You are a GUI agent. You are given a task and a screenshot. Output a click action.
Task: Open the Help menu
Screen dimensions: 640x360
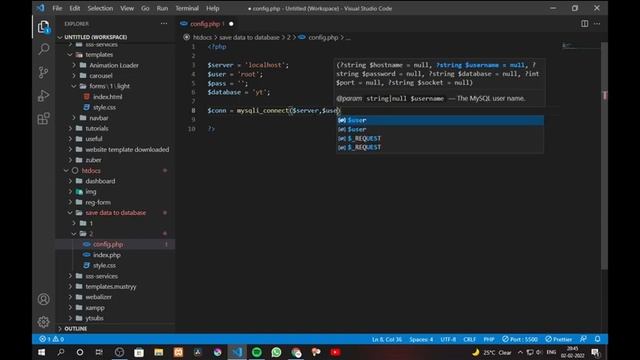[213, 8]
